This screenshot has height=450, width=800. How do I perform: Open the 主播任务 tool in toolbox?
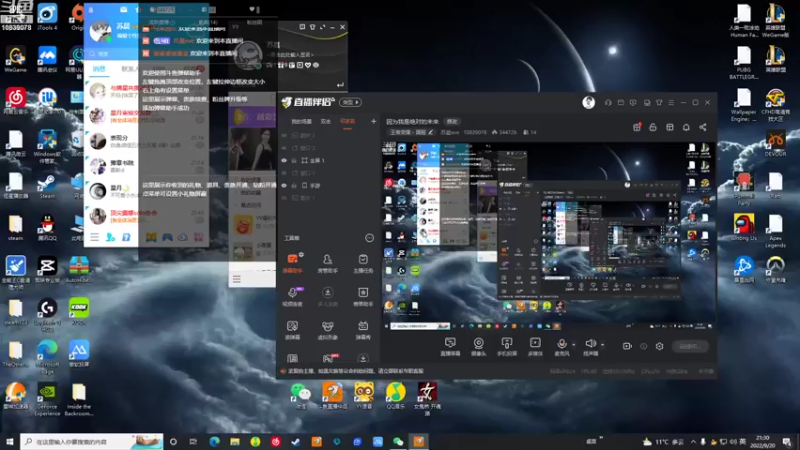(363, 263)
